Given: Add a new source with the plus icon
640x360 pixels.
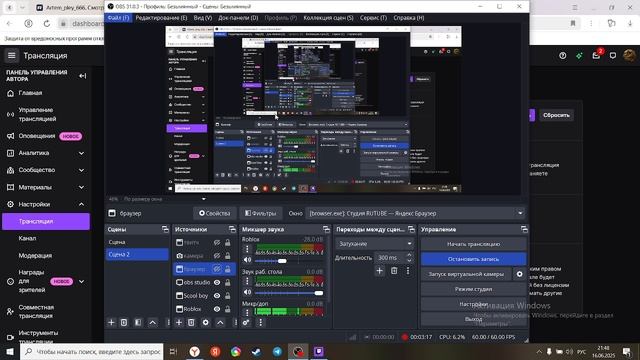Looking at the screenshot, I should (179, 322).
